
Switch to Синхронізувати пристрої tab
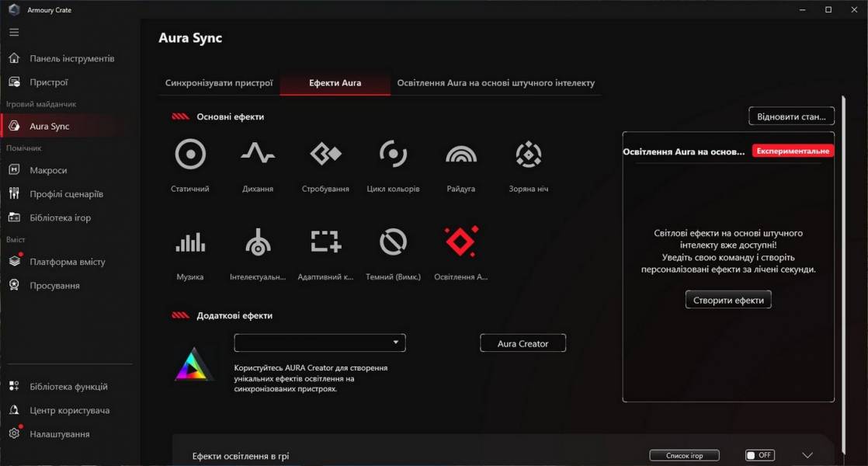click(x=219, y=83)
